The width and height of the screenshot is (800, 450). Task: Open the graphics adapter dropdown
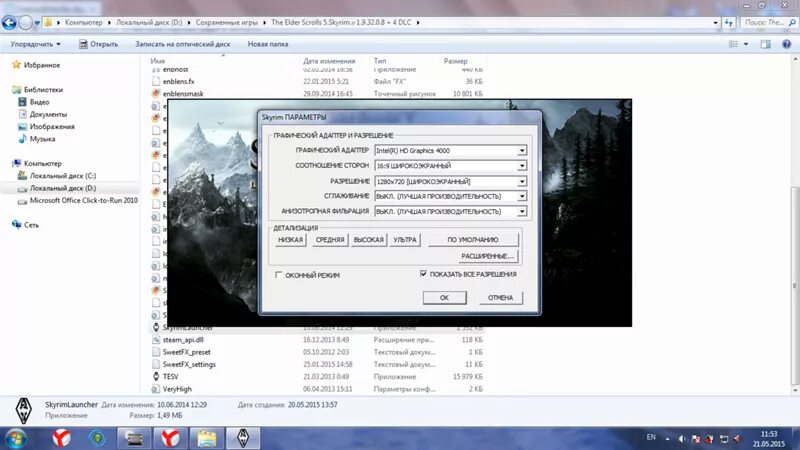click(451, 151)
